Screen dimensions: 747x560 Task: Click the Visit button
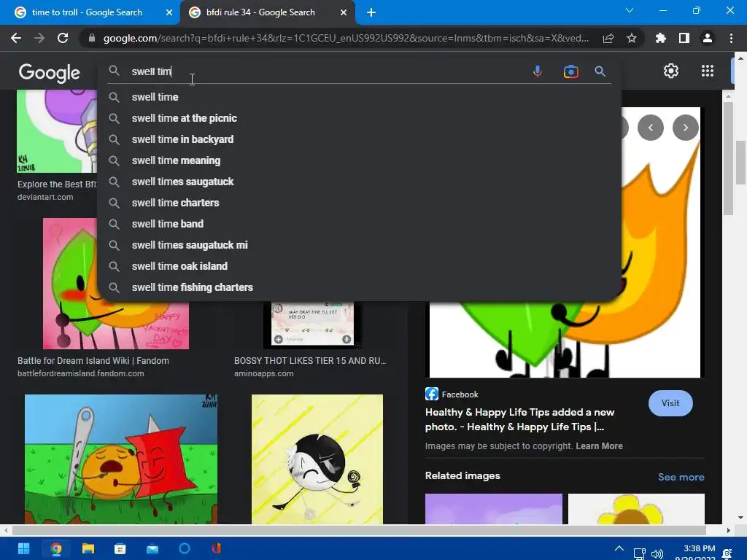point(670,402)
